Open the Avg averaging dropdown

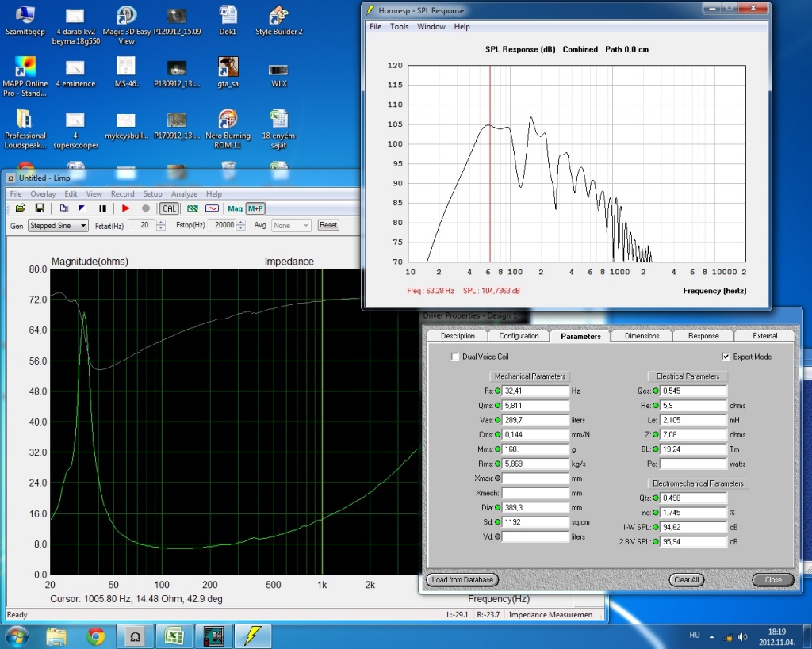(290, 225)
